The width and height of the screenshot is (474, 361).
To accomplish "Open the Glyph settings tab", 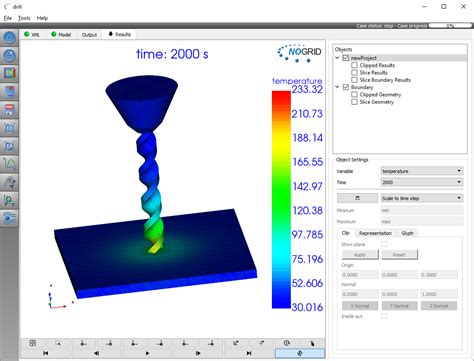I will pyautogui.click(x=407, y=233).
